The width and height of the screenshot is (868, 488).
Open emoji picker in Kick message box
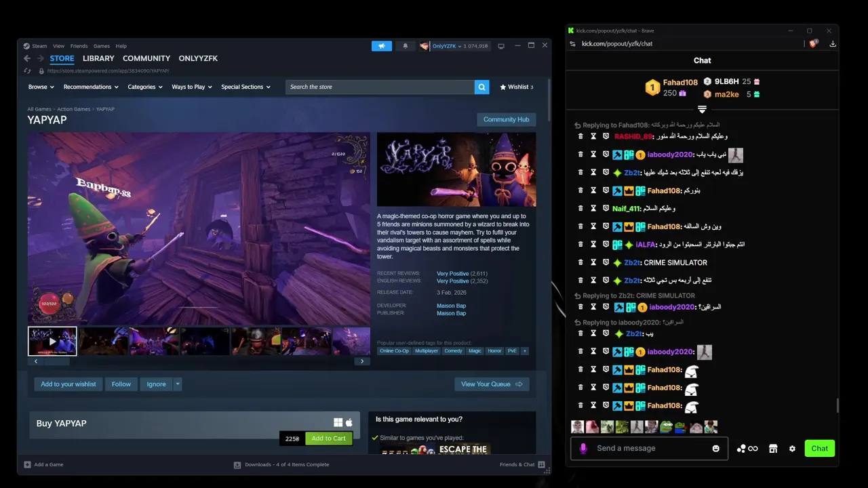click(x=716, y=448)
